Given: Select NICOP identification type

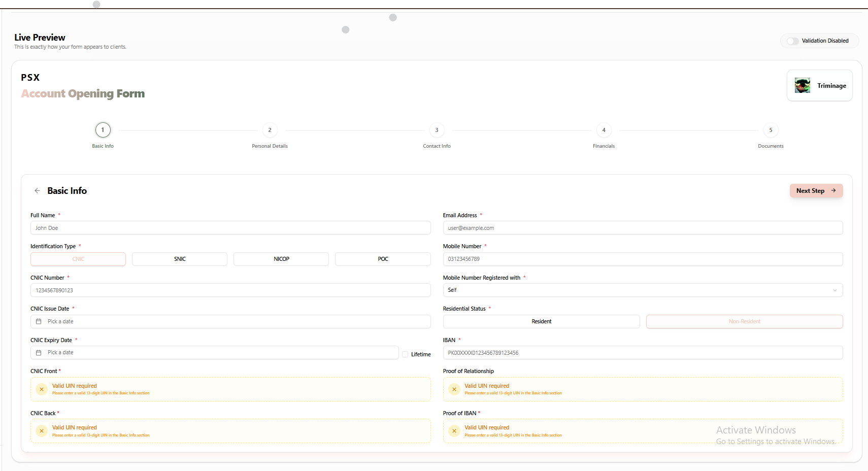Looking at the screenshot, I should pyautogui.click(x=281, y=259).
